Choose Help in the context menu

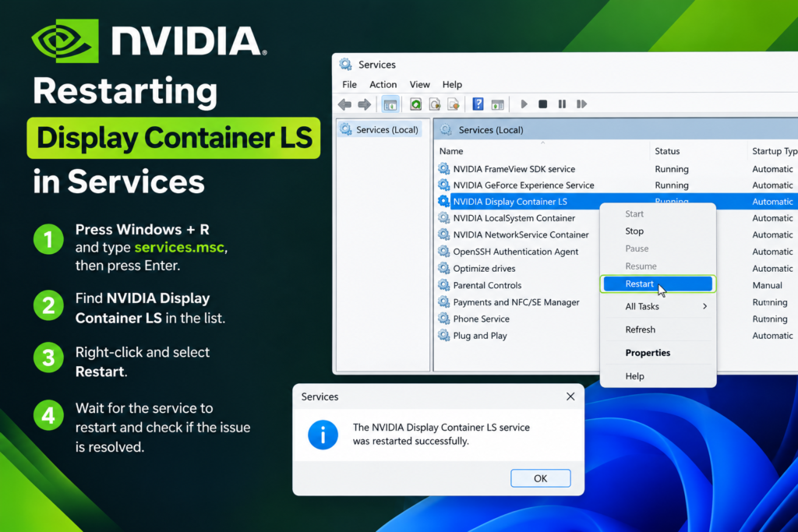[658, 376]
